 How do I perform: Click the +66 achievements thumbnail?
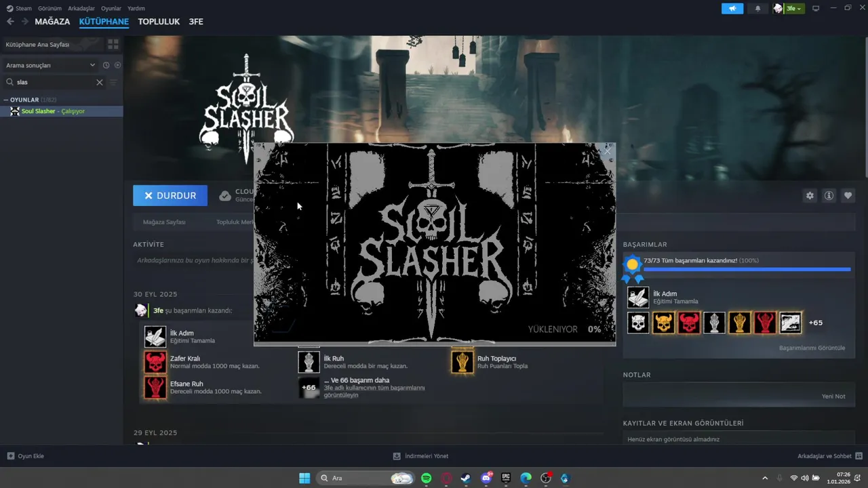pyautogui.click(x=309, y=387)
